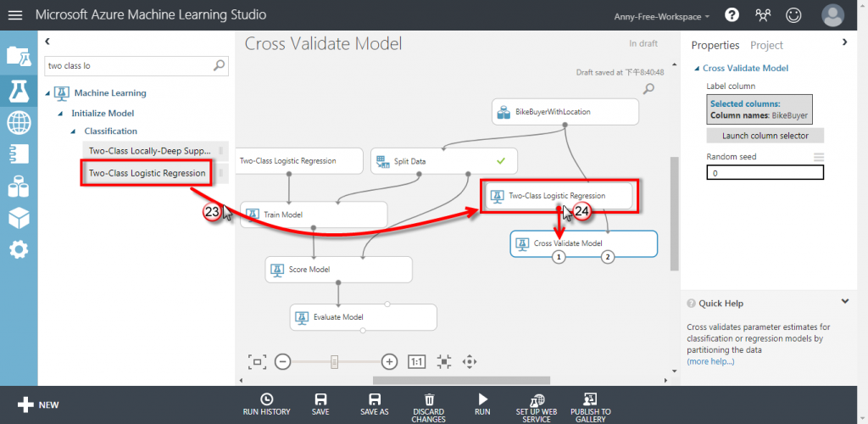Click the canvas vertical scrollbar
This screenshot has width=868, height=424.
pyautogui.click(x=674, y=214)
